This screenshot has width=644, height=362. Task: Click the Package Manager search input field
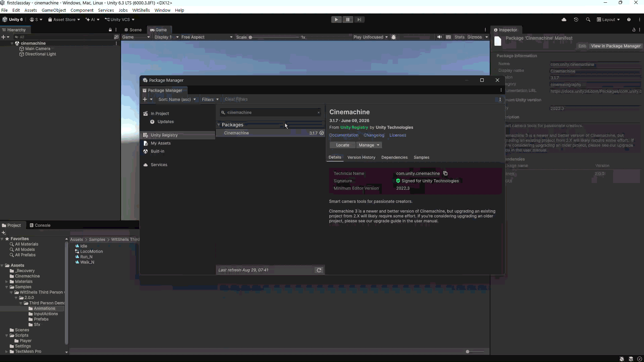click(270, 113)
